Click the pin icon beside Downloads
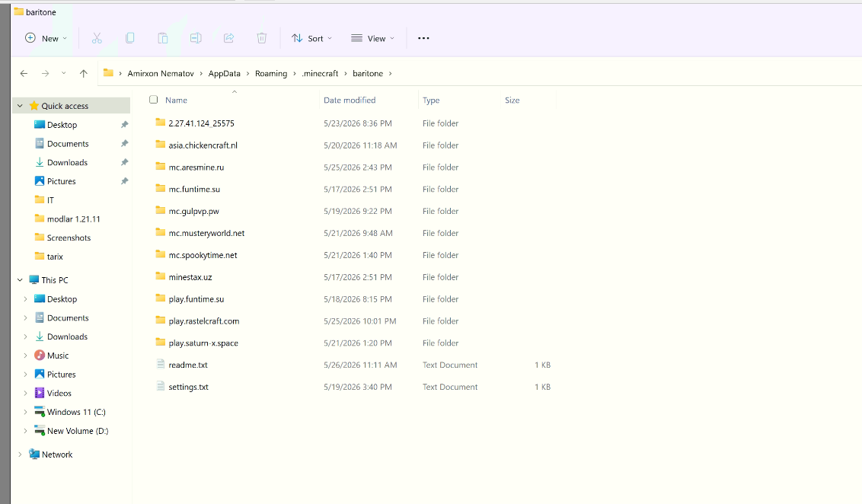 click(x=125, y=162)
